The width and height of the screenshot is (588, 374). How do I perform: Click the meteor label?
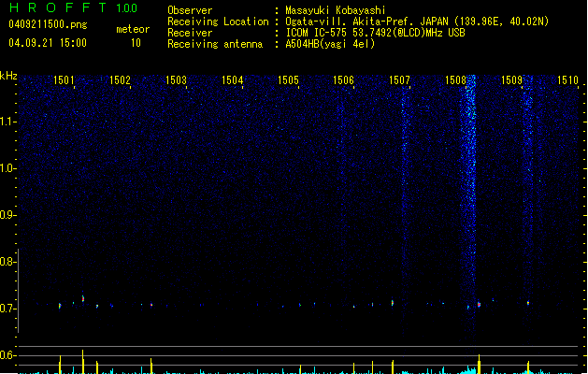[x=133, y=29]
